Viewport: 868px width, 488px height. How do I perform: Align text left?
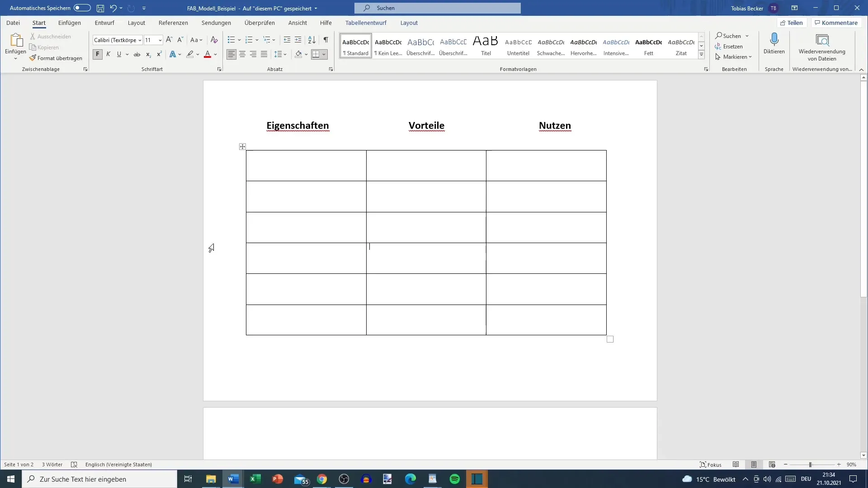[231, 54]
